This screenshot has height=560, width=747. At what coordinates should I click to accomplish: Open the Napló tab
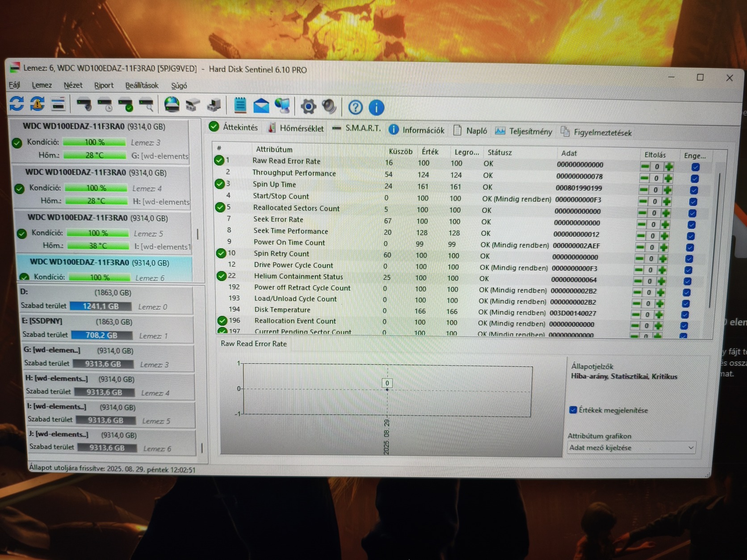click(470, 131)
